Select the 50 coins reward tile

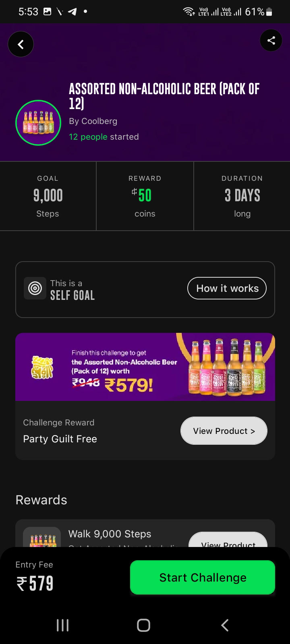145,196
